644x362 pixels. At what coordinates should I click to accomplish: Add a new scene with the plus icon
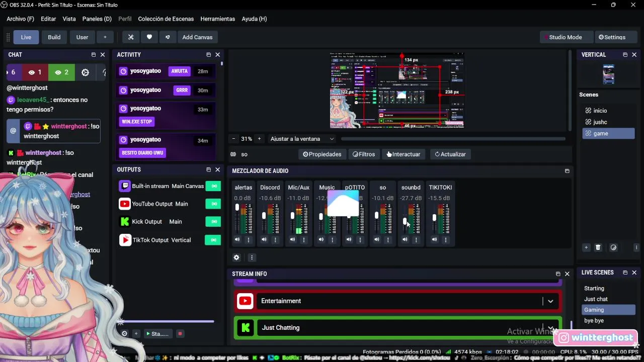(x=586, y=247)
